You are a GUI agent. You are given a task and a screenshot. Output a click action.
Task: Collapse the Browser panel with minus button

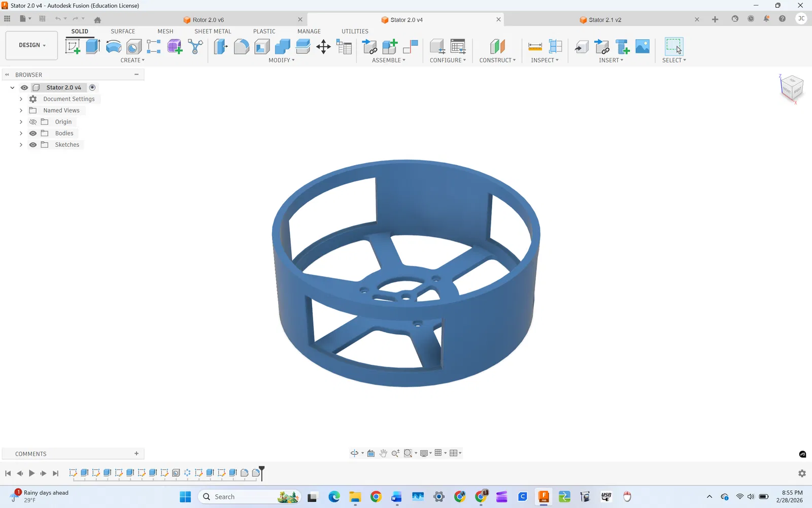pyautogui.click(x=137, y=75)
